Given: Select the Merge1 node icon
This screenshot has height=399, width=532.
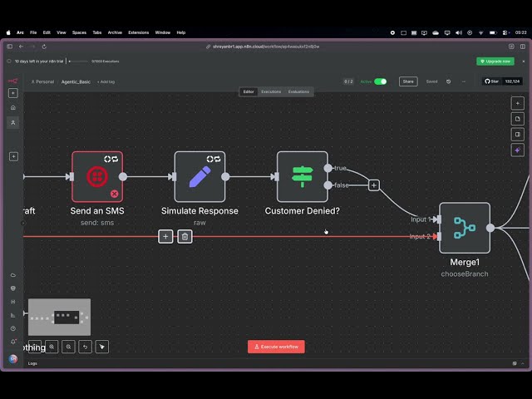Looking at the screenshot, I should click(x=464, y=228).
